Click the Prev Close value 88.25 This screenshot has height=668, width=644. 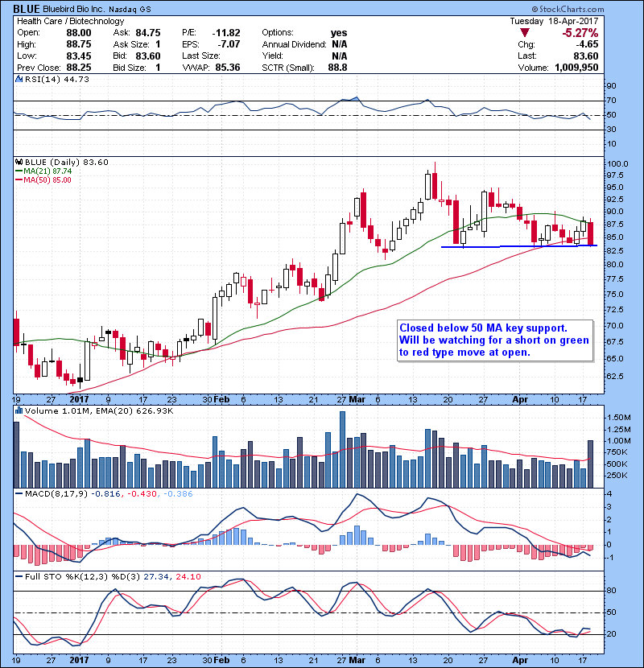79,68
